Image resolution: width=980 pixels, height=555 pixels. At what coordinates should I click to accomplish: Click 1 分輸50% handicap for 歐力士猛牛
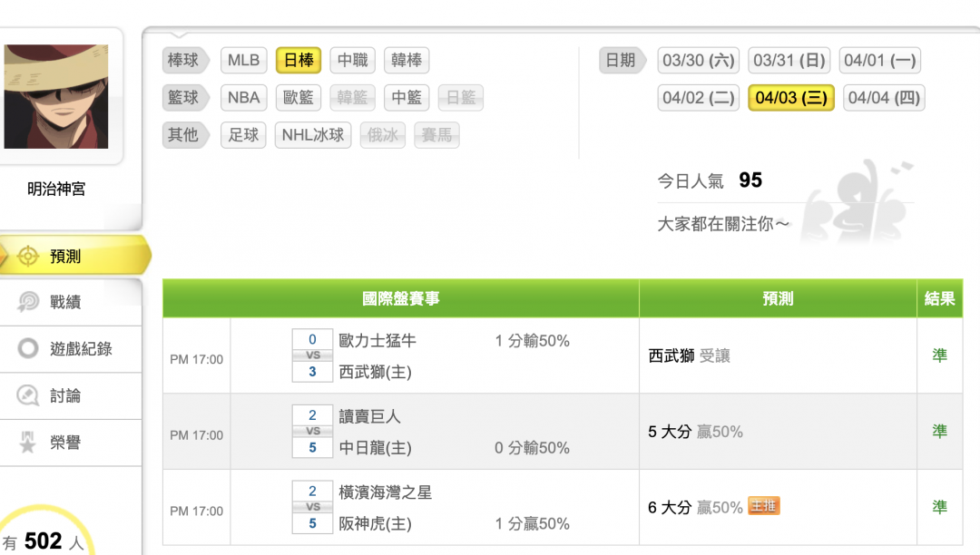(x=532, y=341)
